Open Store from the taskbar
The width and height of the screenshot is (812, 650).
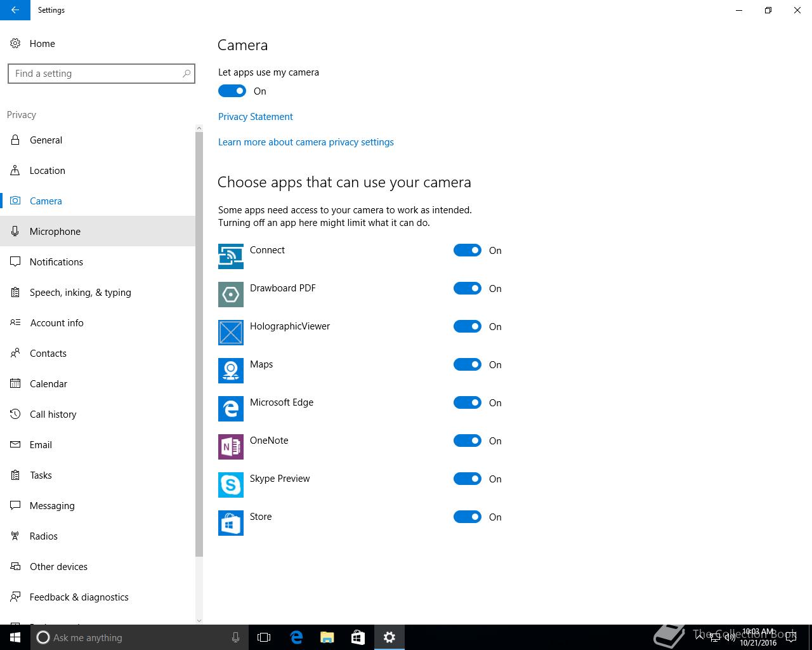tap(358, 637)
